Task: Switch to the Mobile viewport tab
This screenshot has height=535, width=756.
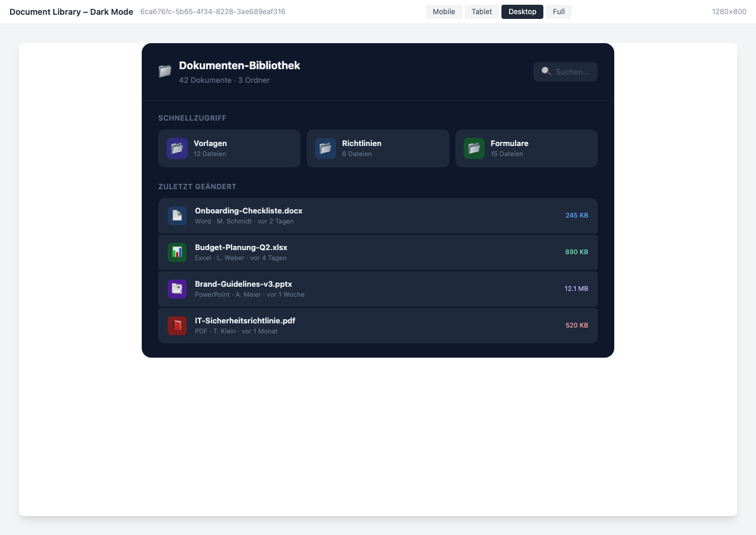Action: (x=444, y=11)
